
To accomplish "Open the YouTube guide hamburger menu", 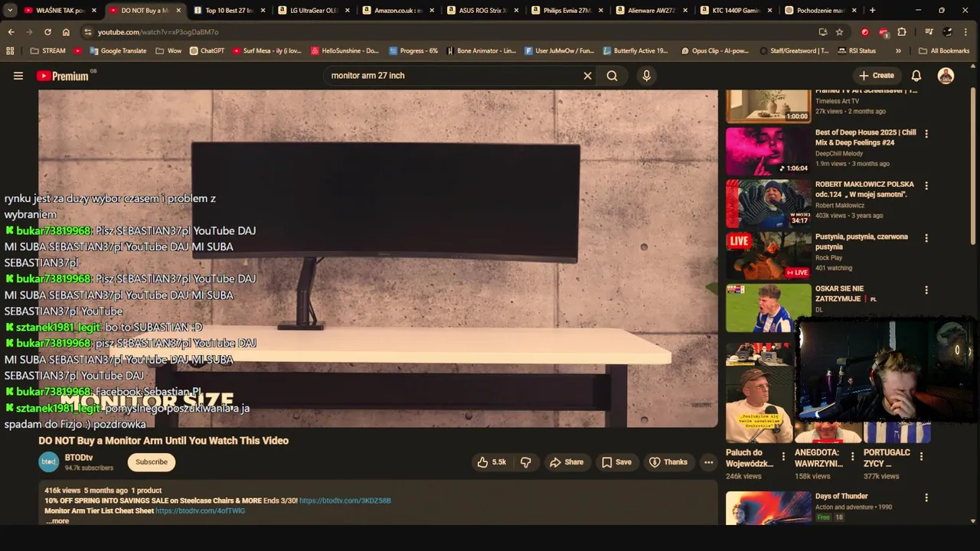I will tap(18, 76).
